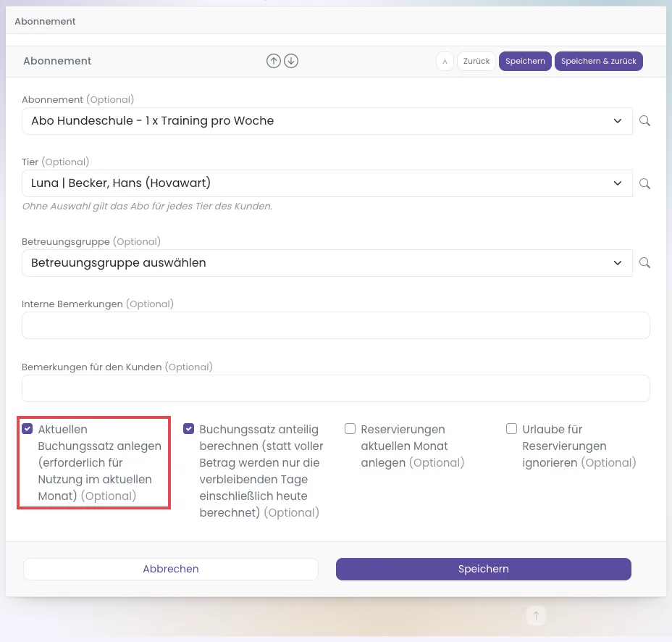Click the bottom Speichern button
This screenshot has width=672, height=642.
(484, 569)
